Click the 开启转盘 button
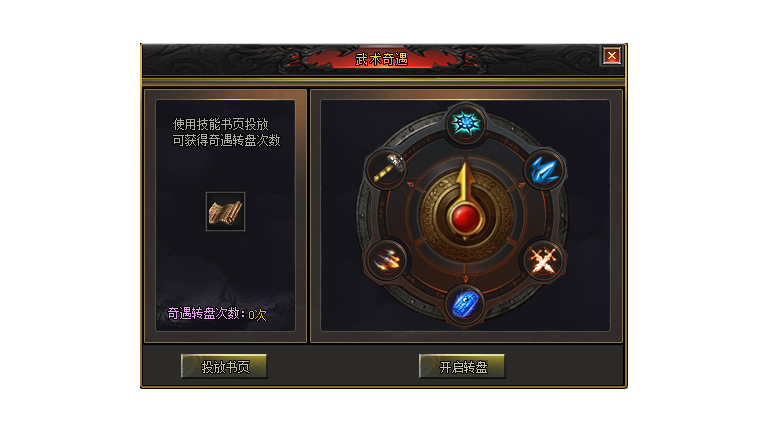Screen dimensions: 780x436 462,366
